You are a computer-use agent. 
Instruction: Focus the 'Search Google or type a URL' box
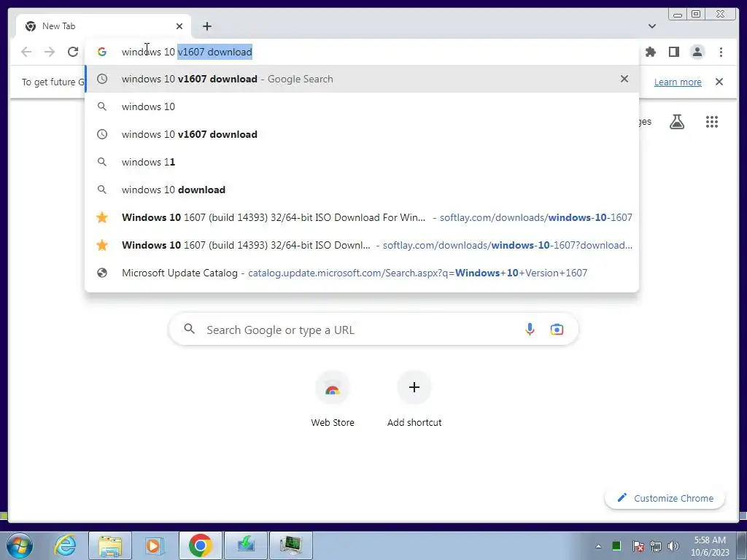[x=373, y=330]
